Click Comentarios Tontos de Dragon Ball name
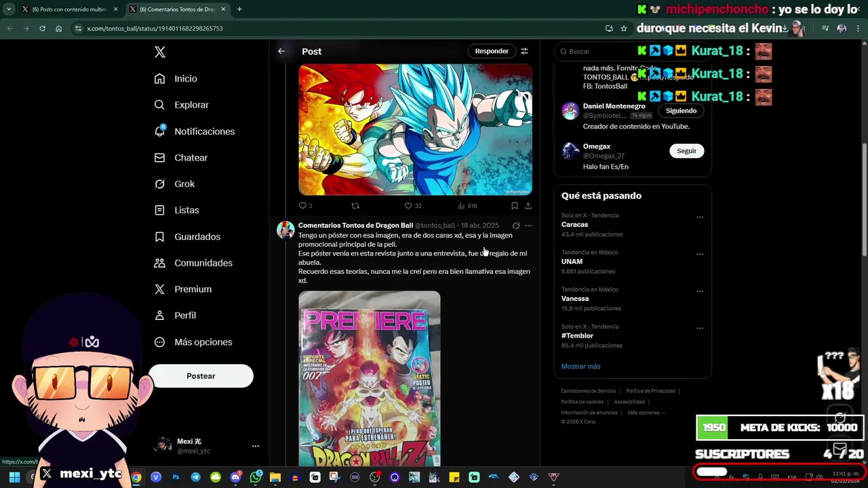The width and height of the screenshot is (868, 488). click(355, 225)
